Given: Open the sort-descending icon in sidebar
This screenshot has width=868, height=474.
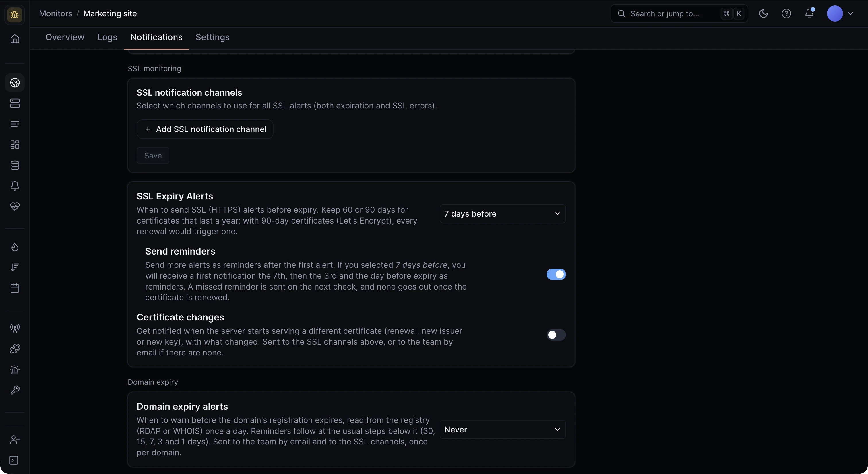Looking at the screenshot, I should coord(15,267).
